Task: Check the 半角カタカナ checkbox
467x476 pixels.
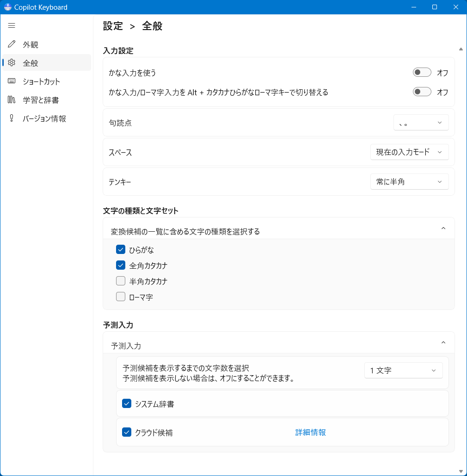Action: pyautogui.click(x=121, y=281)
